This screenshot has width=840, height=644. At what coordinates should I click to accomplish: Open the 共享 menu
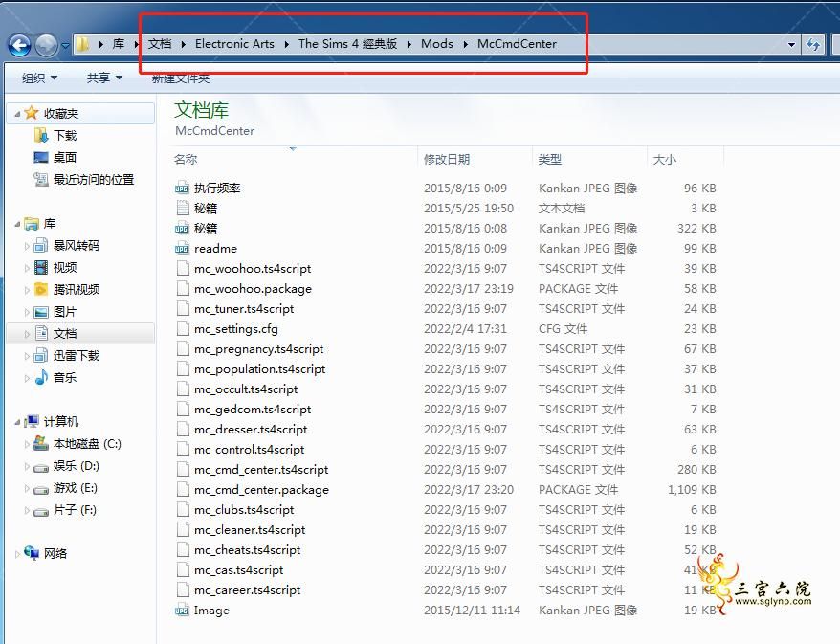[x=104, y=78]
